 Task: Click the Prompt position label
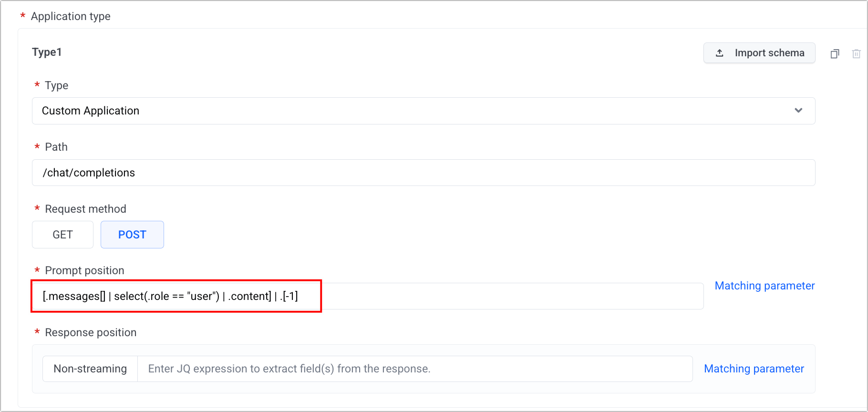click(x=84, y=270)
